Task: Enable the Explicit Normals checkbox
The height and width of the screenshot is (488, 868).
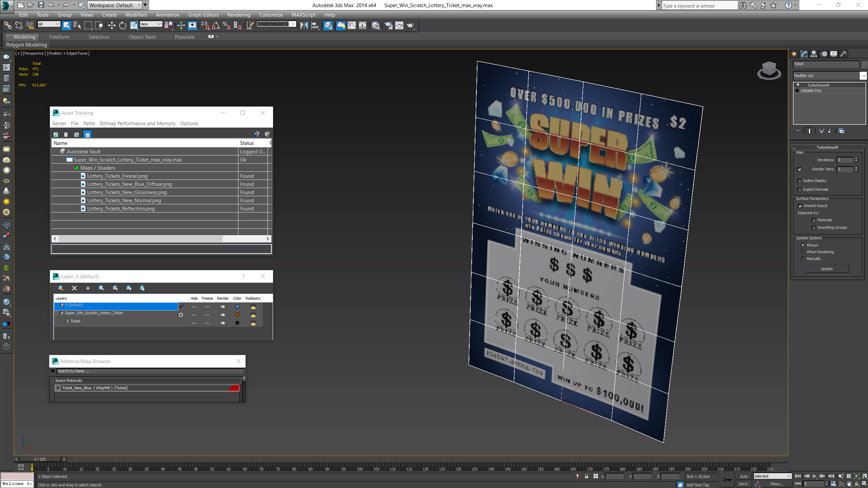Action: coord(799,190)
